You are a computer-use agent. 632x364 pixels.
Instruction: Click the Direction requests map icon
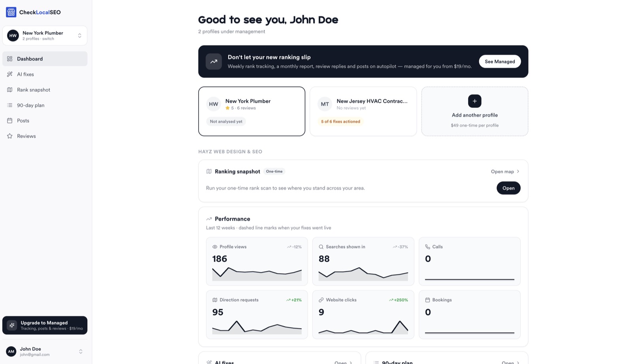click(x=215, y=300)
